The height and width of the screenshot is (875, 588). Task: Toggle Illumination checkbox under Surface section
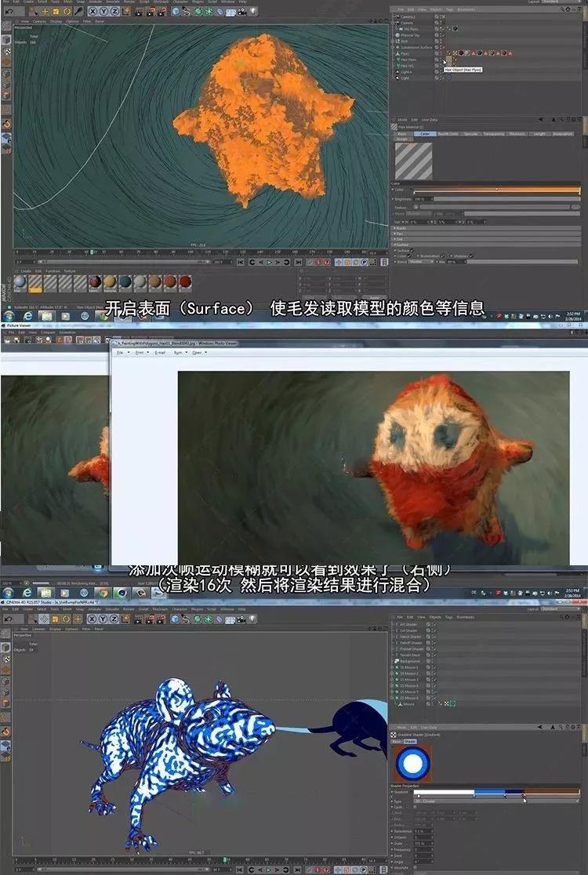tap(442, 256)
